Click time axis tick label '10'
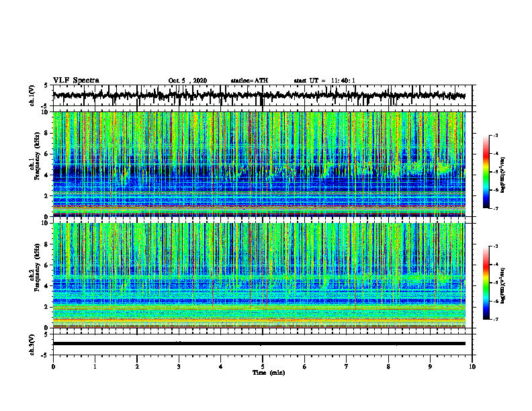This screenshot has width=532, height=411. [472, 367]
